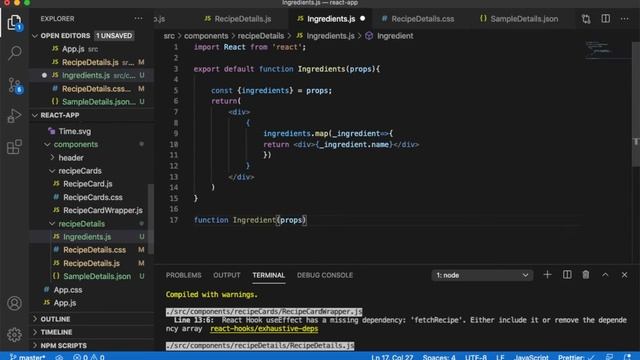The width and height of the screenshot is (640, 360).
Task: Kill terminal with trash icon
Action: coord(586,275)
